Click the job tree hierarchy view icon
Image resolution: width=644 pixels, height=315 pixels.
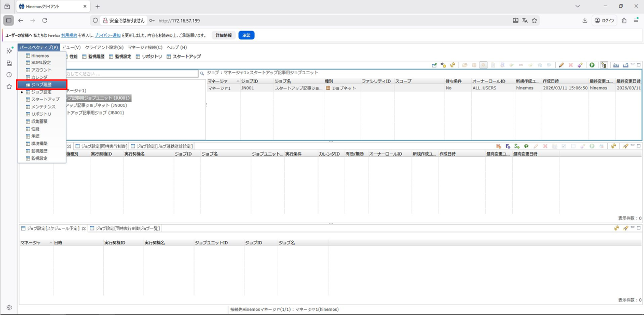point(604,65)
